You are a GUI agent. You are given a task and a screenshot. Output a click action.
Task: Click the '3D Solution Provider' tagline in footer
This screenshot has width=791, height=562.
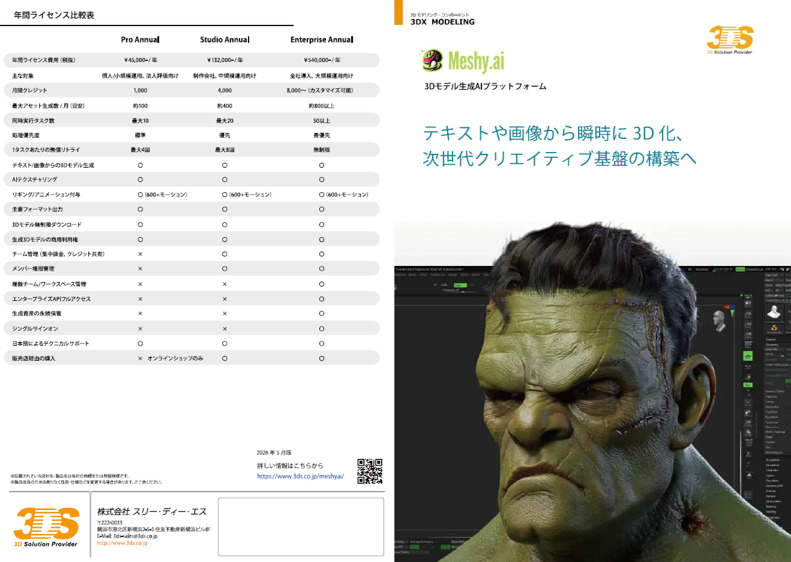click(45, 544)
